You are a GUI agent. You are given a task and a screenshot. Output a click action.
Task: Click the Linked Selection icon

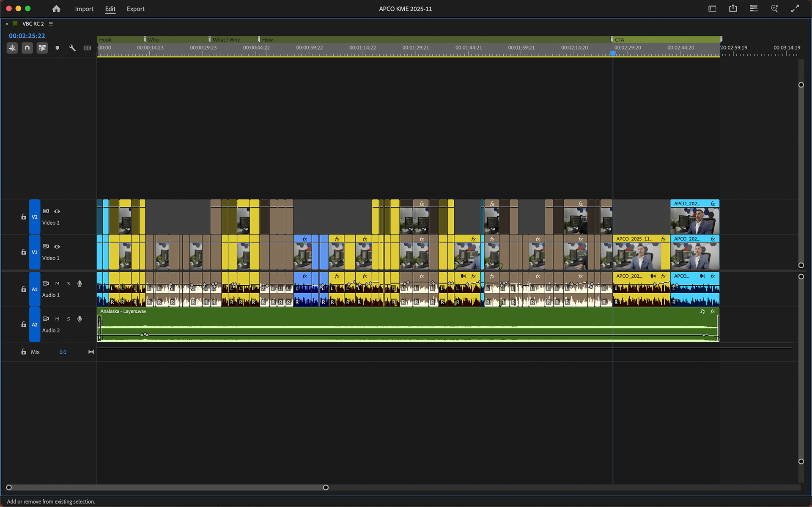click(42, 48)
